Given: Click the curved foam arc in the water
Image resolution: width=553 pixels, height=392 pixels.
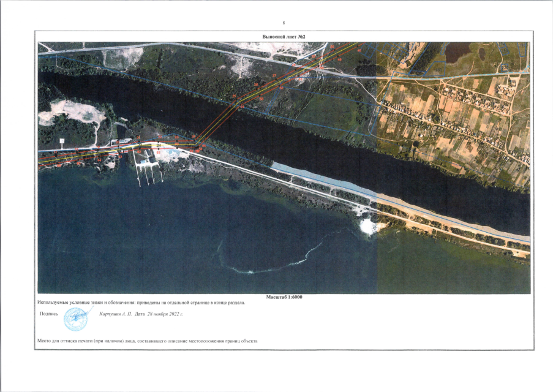Looking at the screenshot, I should (x=276, y=263).
